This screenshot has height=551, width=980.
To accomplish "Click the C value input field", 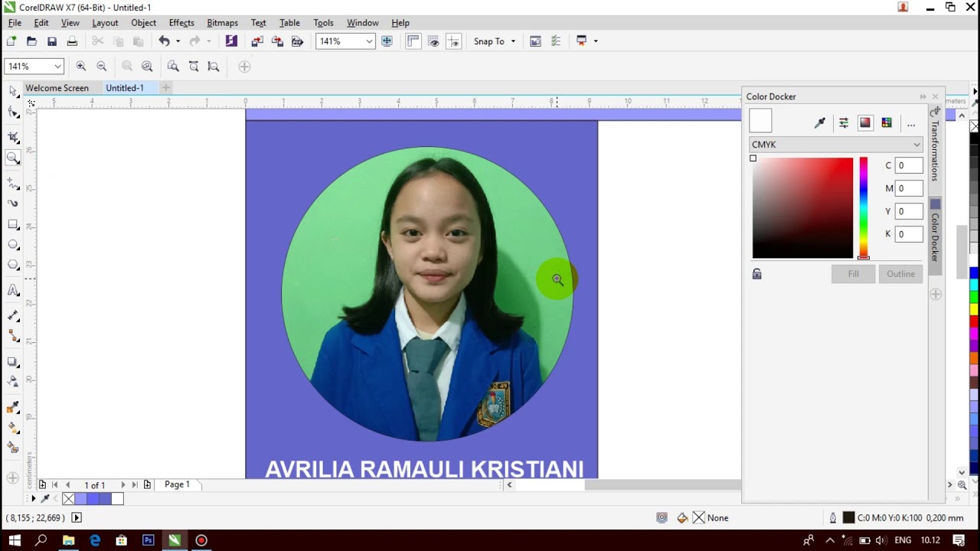I will (909, 165).
